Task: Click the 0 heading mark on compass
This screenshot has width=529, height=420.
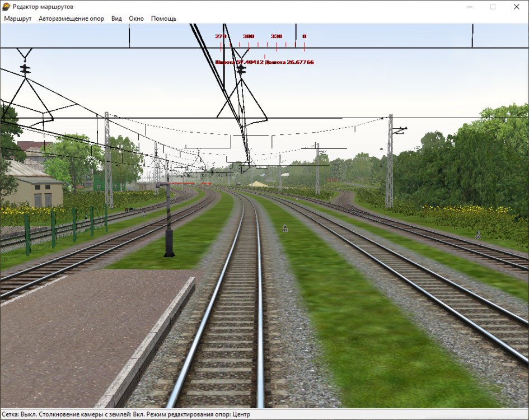Action: pyautogui.click(x=304, y=36)
